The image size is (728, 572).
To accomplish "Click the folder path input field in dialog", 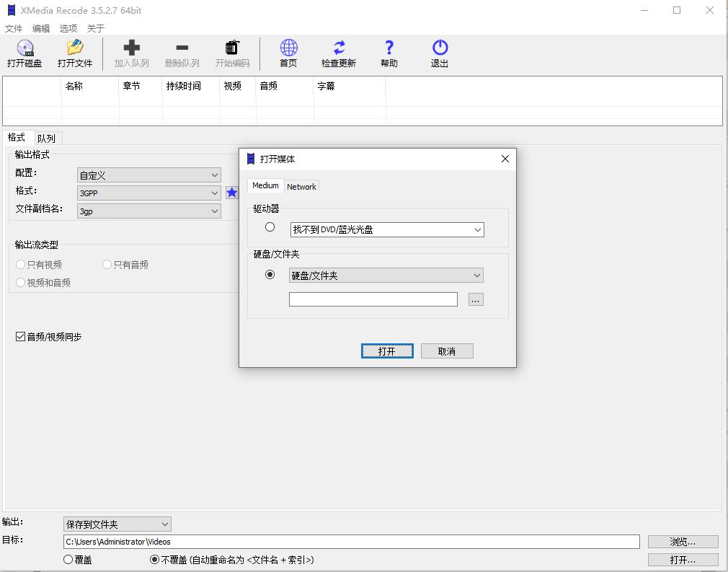I will pyautogui.click(x=373, y=300).
